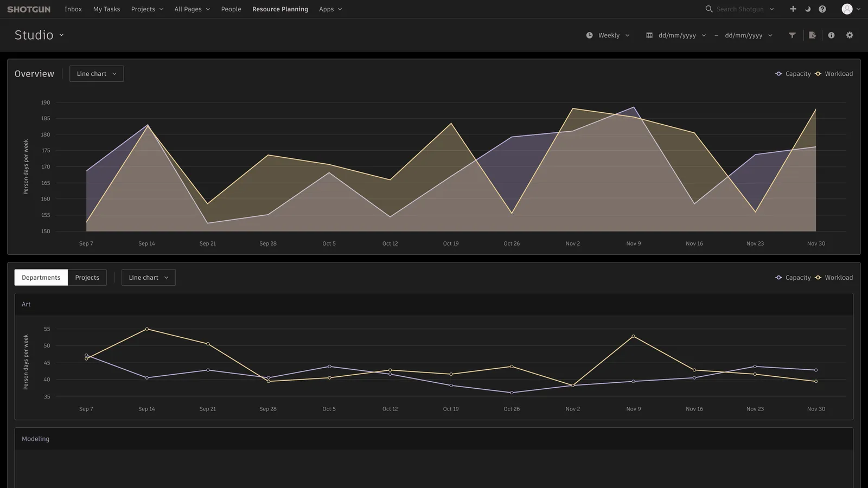Image resolution: width=868 pixels, height=488 pixels.
Task: Toggle Capacity series in Departments legend
Action: (x=793, y=278)
